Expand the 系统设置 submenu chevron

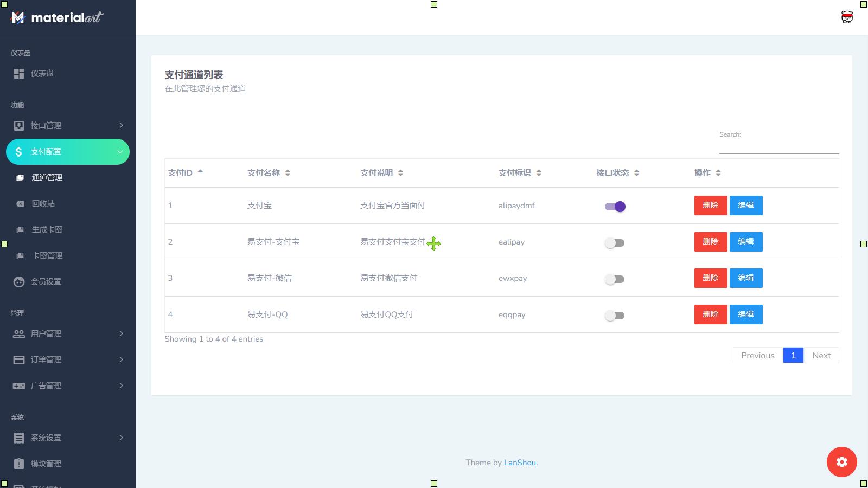pyautogui.click(x=121, y=438)
